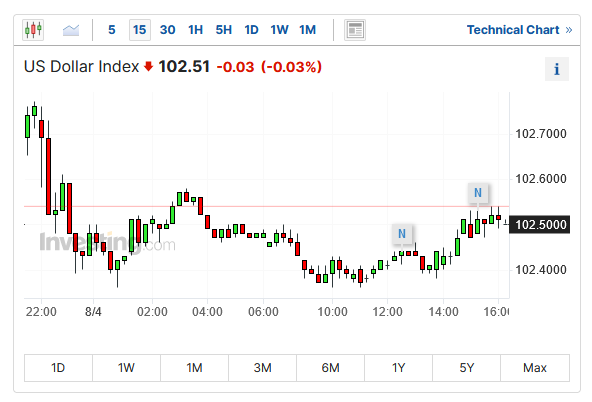The height and width of the screenshot is (402, 592).
Task: Click the 12:00 time axis label
Action: (387, 312)
